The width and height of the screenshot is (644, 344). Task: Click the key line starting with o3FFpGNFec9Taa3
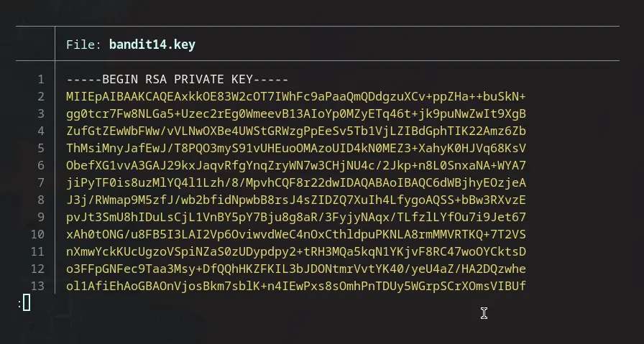(295, 269)
